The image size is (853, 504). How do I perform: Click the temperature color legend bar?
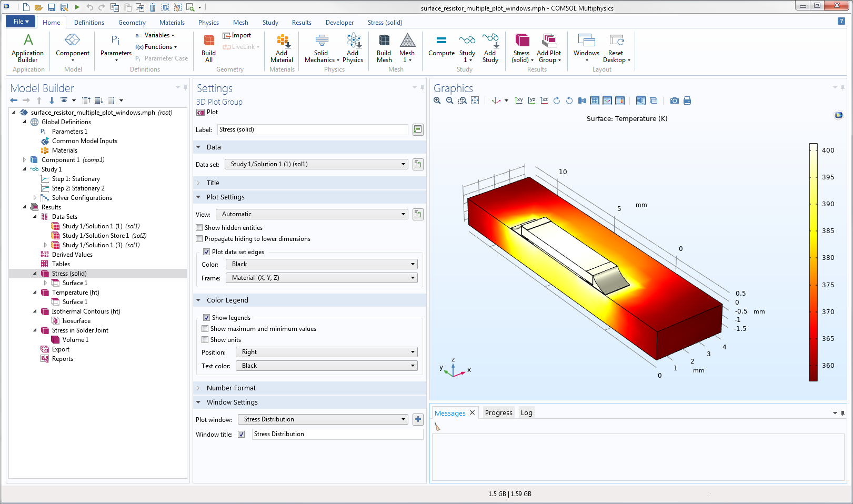(x=814, y=261)
